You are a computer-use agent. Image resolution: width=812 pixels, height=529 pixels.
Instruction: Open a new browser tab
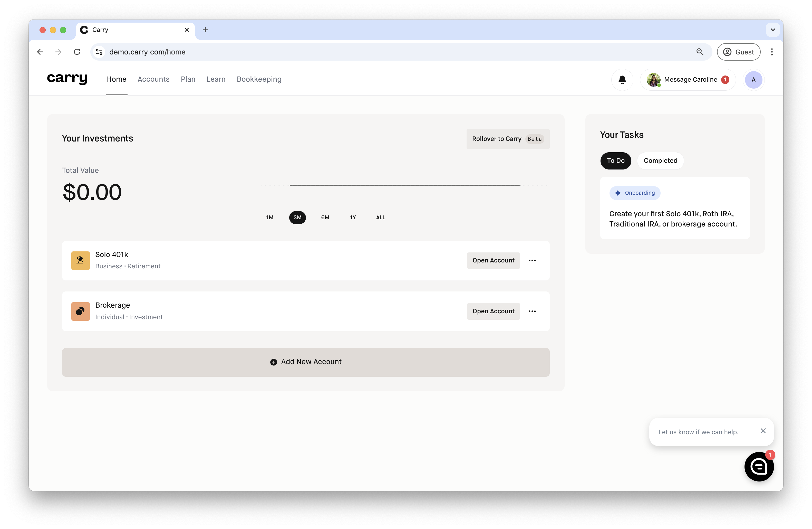(x=205, y=30)
